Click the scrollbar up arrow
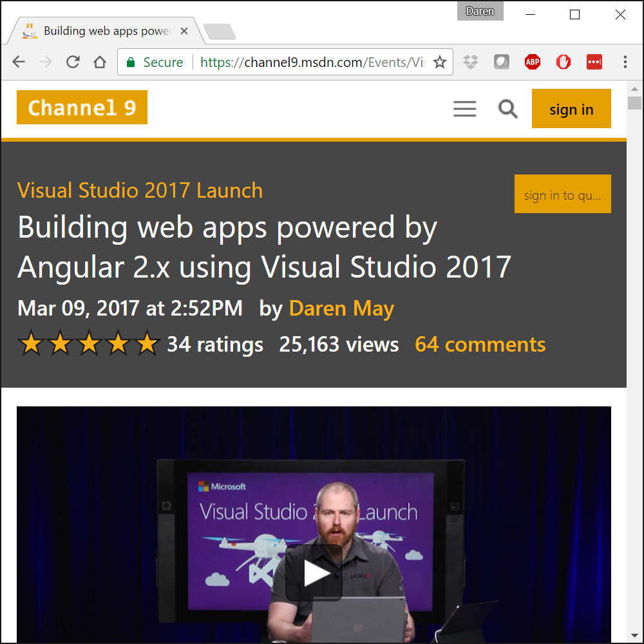The image size is (644, 644). [x=634, y=89]
